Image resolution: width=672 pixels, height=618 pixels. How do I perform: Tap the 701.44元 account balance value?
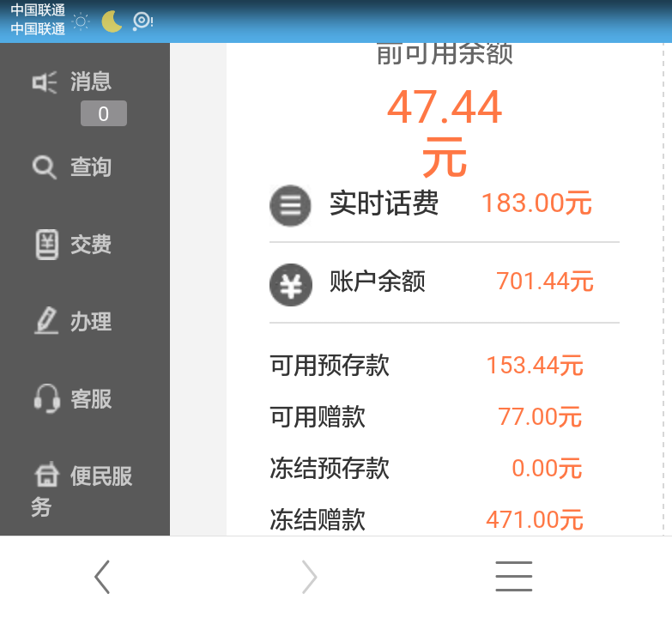coord(544,281)
